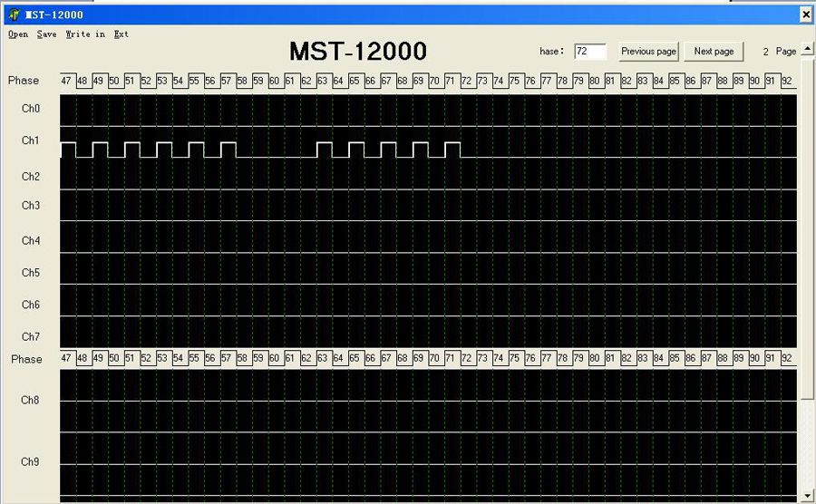The image size is (816, 504).
Task: Pick phase 92 in the top Phase row
Action: click(x=786, y=81)
